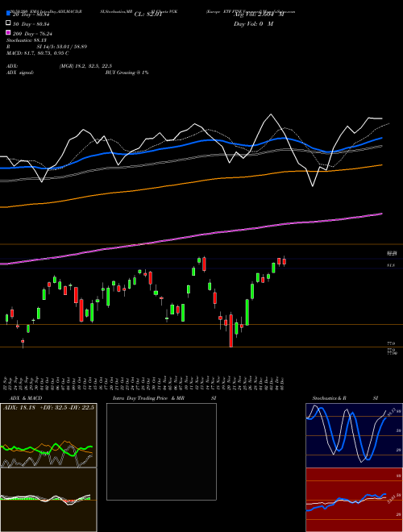Click the blue 20 Day legend swatch
Screen dimensions: 403x532
(x=8, y=13)
